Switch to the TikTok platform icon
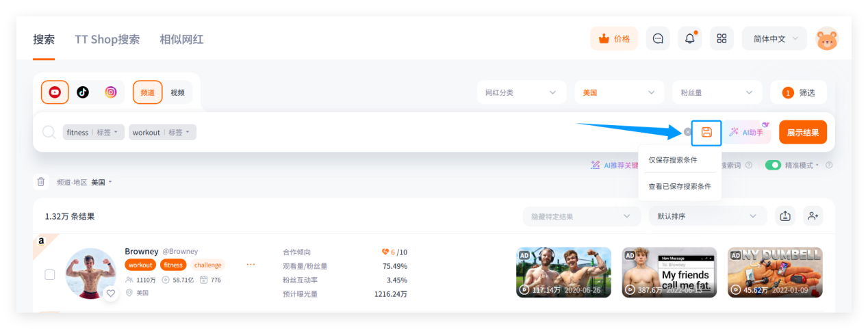Image resolution: width=868 pixels, height=329 pixels. pyautogui.click(x=83, y=92)
